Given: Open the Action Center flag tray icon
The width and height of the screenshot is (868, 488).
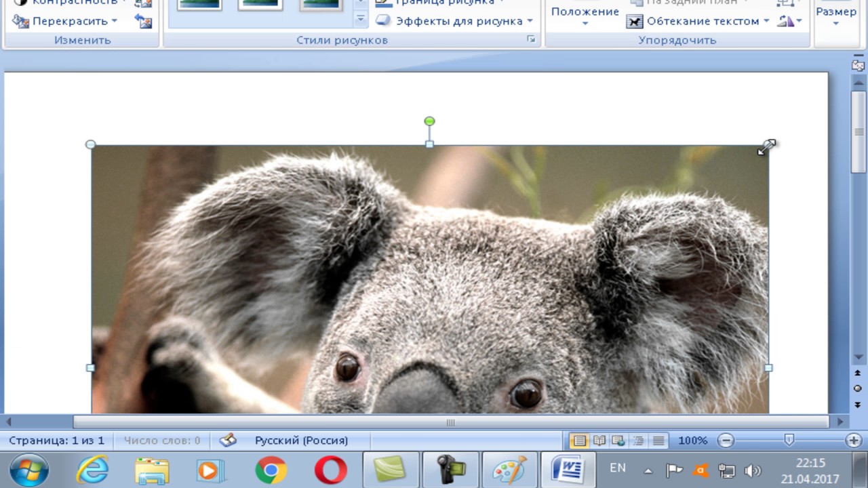Looking at the screenshot, I should [x=674, y=470].
